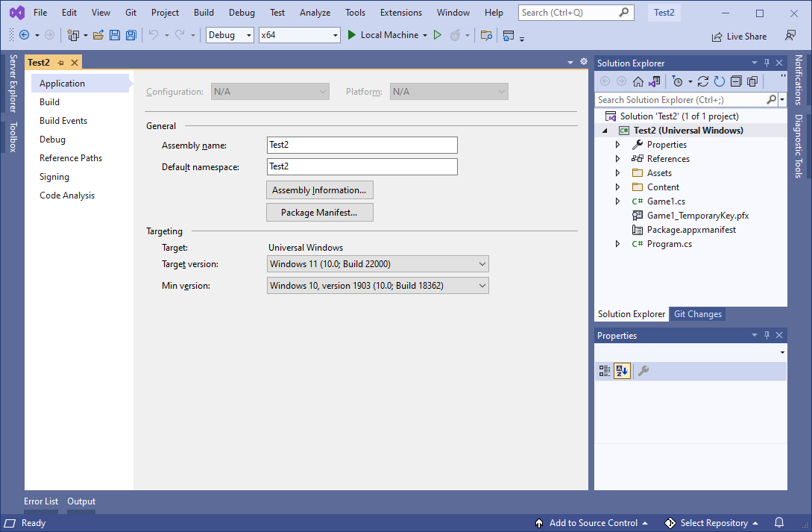
Task: Open the Min version dropdown
Action: (x=377, y=286)
